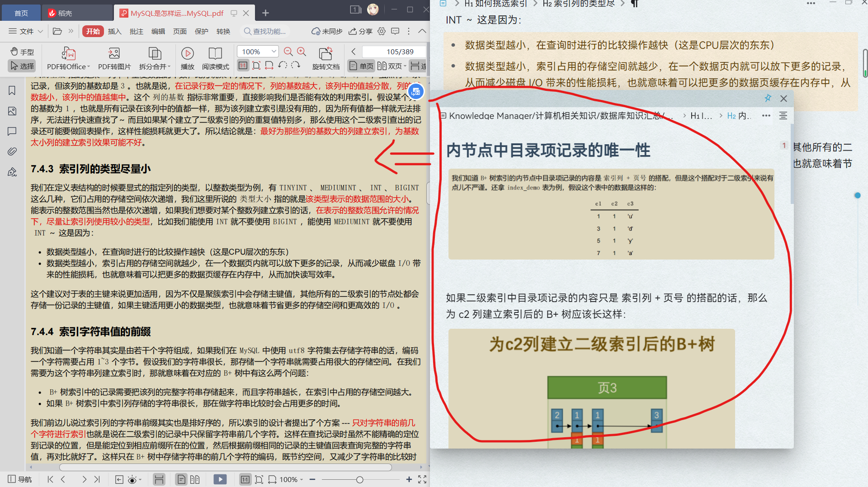
Task: Open the 保护 ribbon tab
Action: 201,31
